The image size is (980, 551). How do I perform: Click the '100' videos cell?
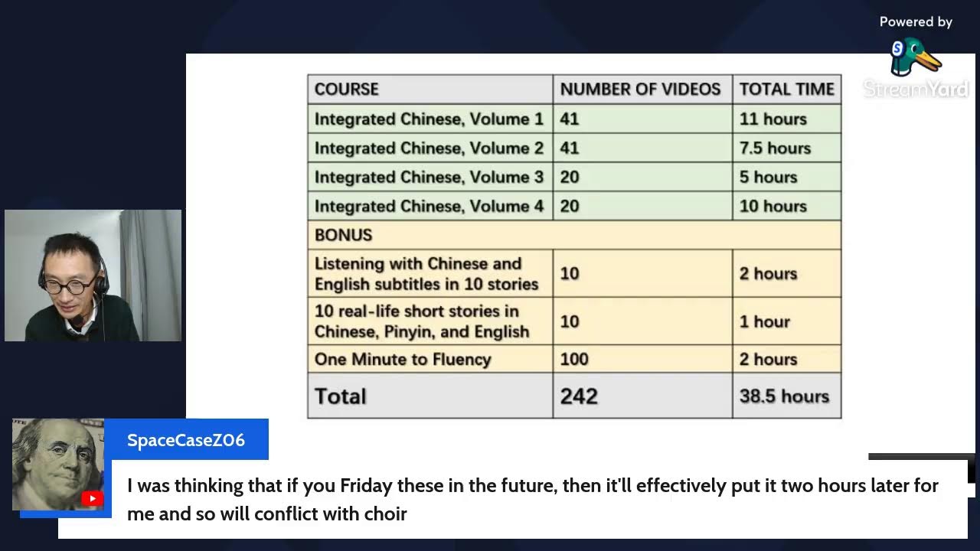[642, 359]
